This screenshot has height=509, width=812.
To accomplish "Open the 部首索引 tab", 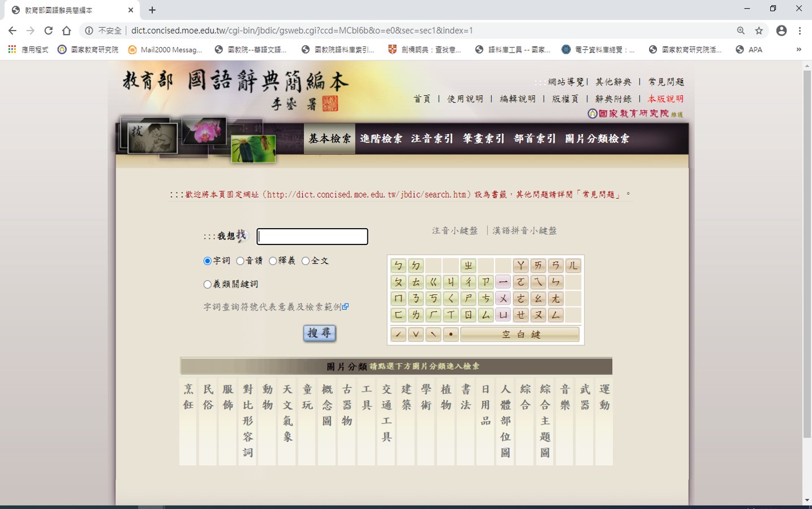I will (535, 139).
